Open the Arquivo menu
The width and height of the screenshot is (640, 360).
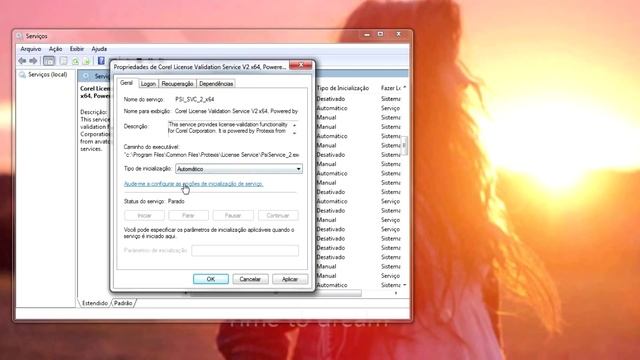point(31,49)
